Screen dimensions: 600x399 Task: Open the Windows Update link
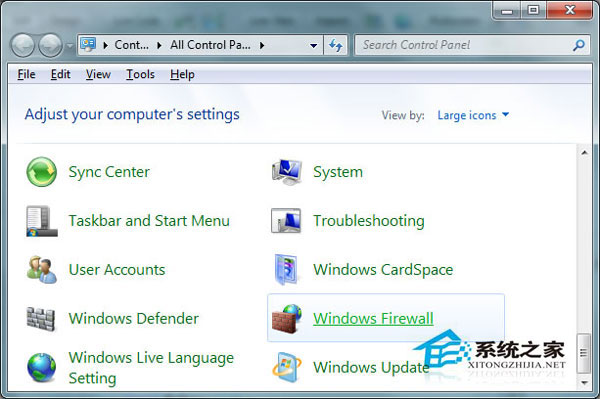pyautogui.click(x=371, y=368)
